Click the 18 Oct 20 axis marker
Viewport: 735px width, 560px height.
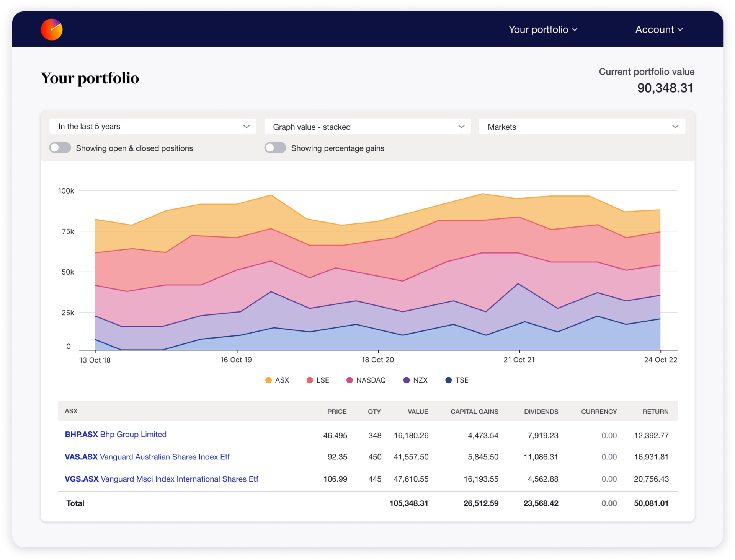click(378, 360)
